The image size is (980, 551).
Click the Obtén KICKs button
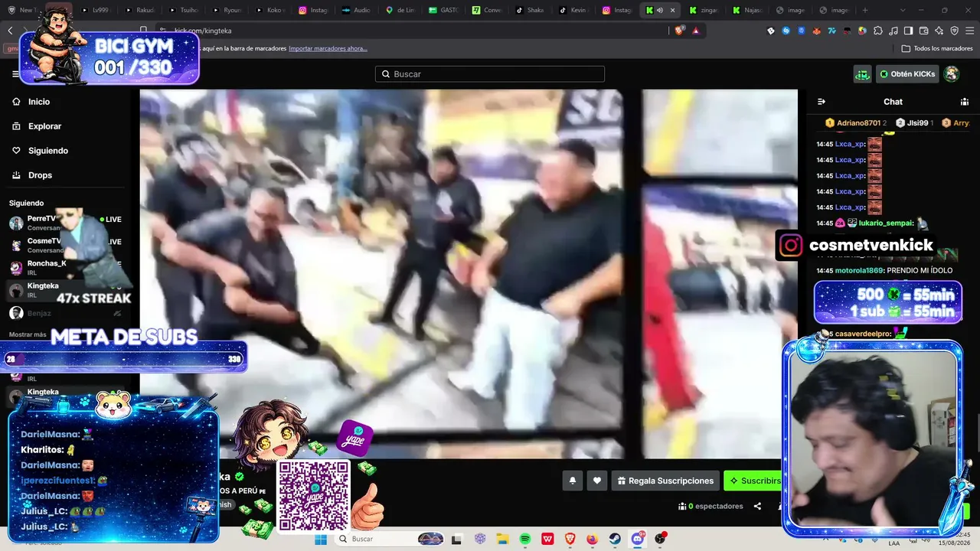click(907, 74)
